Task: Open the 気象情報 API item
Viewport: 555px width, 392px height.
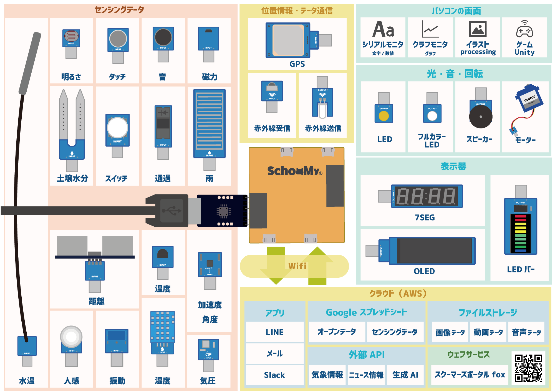Action: tap(327, 375)
